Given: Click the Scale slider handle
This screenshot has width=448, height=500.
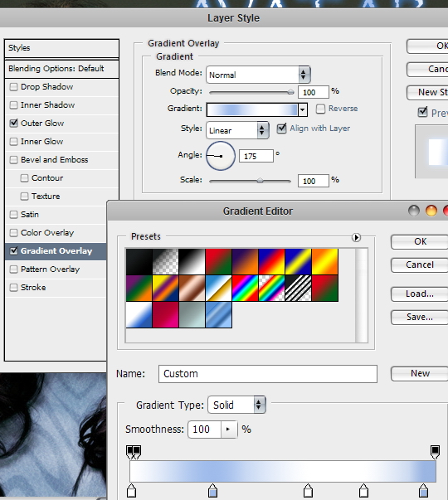Looking at the screenshot, I should pyautogui.click(x=260, y=181).
